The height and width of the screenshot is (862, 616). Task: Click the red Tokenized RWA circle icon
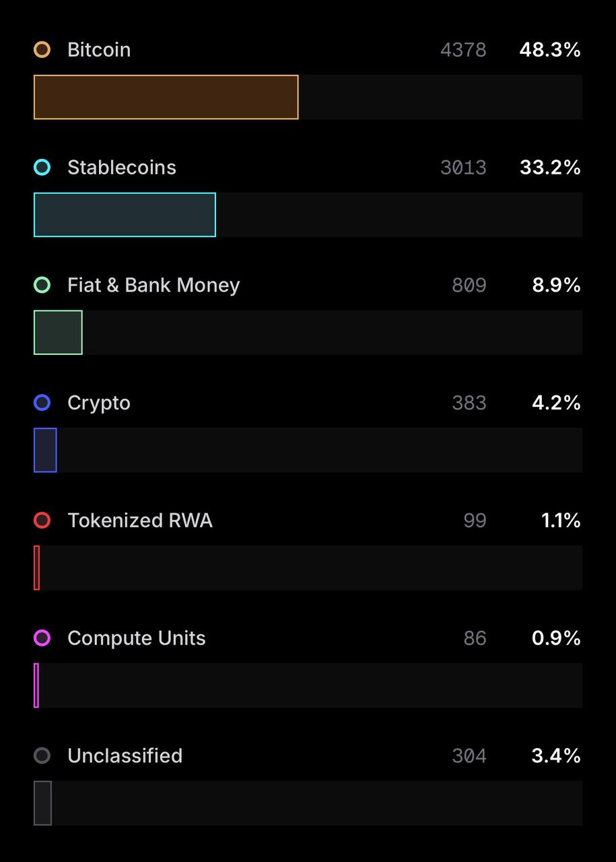click(x=42, y=521)
